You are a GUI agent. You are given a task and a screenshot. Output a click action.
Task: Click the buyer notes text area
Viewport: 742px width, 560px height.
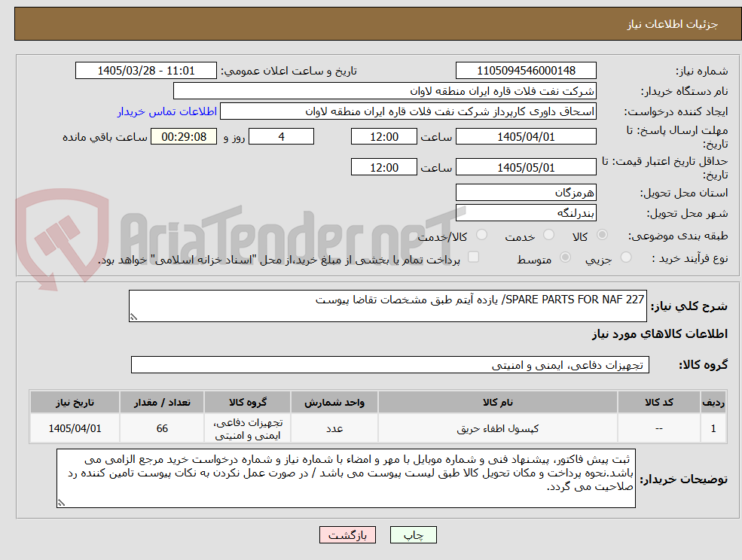pos(346,479)
